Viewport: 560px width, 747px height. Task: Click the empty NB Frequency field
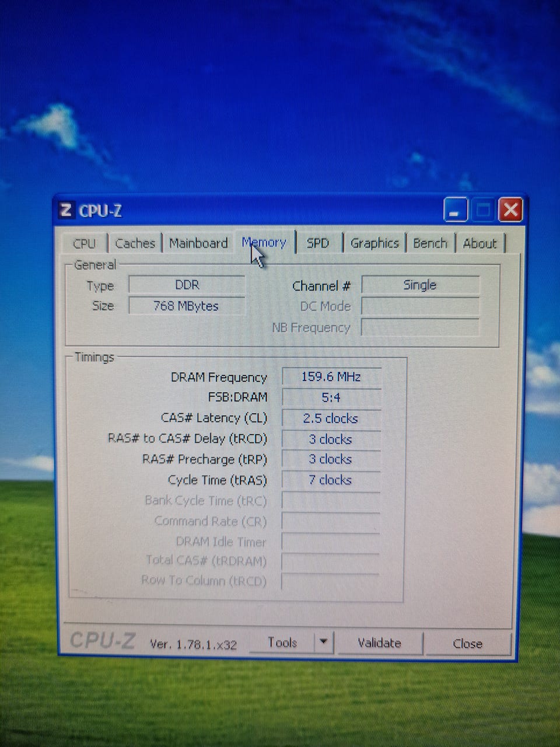click(420, 327)
